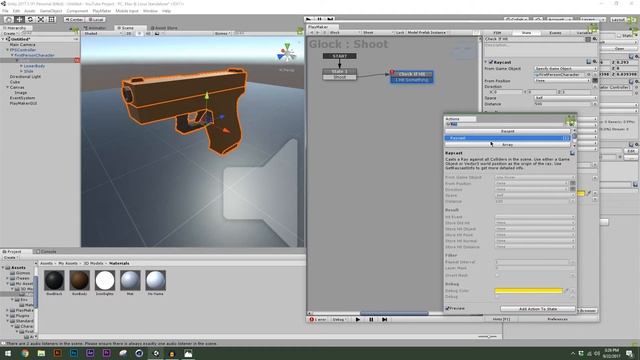640x360 pixels.
Task: Select the Scale tool in Unity toolbar
Action: [x=41, y=19]
